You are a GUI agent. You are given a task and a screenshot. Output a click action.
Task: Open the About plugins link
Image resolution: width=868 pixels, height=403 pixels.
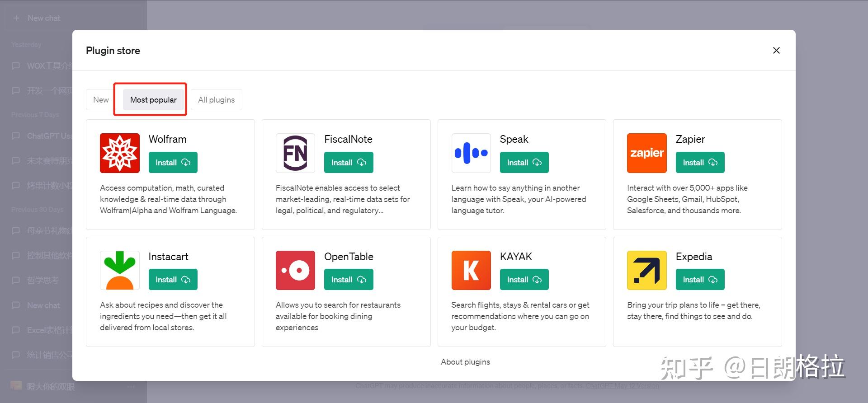(465, 362)
